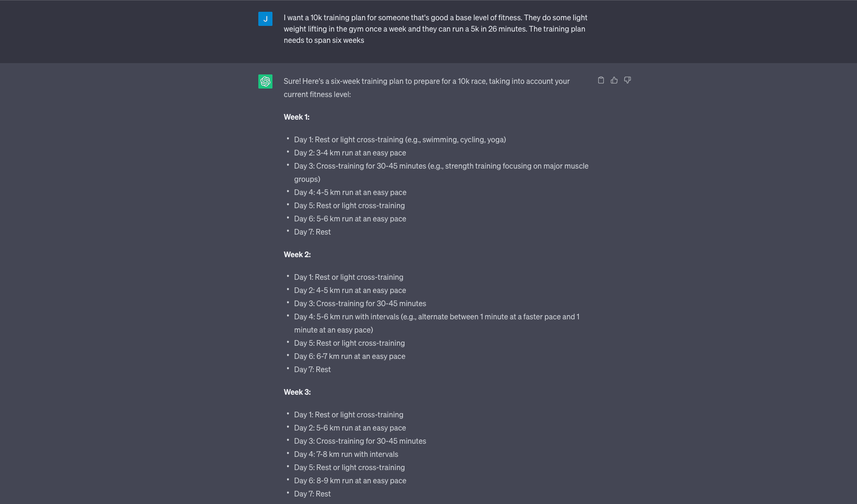Click the ChatGPT logo avatar
Image resolution: width=857 pixels, height=504 pixels.
coord(265,81)
